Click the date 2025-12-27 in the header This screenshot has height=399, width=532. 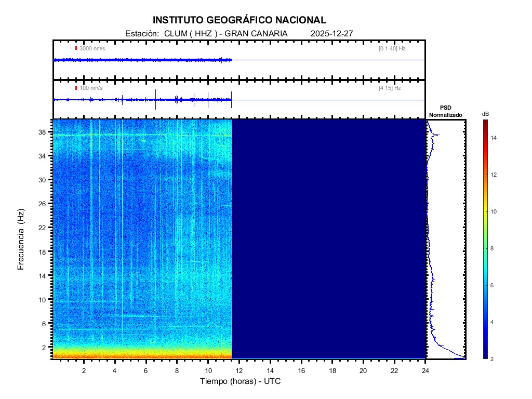click(331, 33)
